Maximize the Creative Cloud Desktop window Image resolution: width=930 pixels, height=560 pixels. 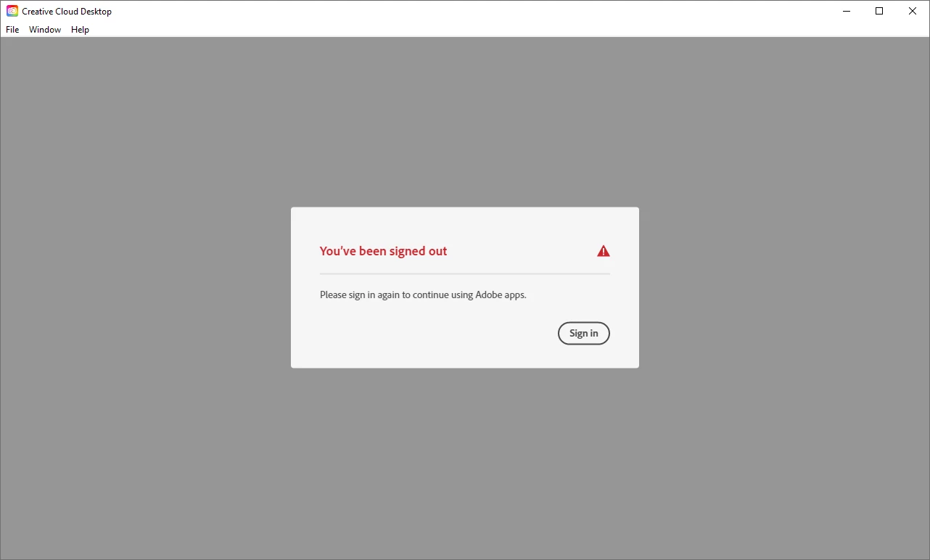coord(879,11)
